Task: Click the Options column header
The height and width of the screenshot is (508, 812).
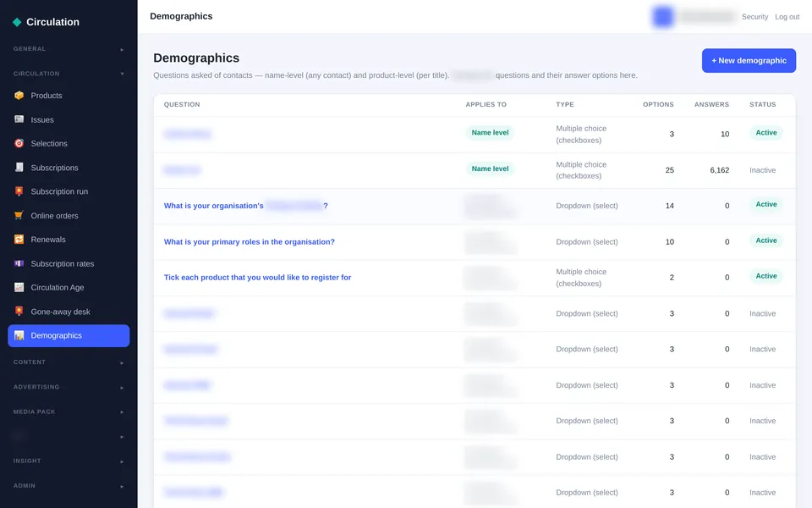Action: [x=658, y=104]
